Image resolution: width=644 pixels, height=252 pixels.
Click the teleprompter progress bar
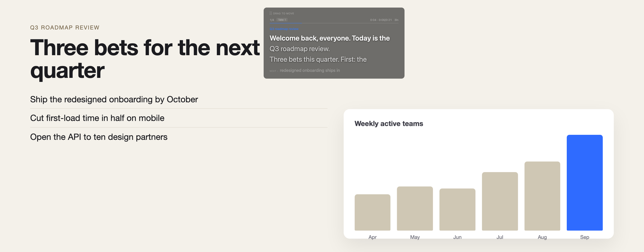click(334, 23)
